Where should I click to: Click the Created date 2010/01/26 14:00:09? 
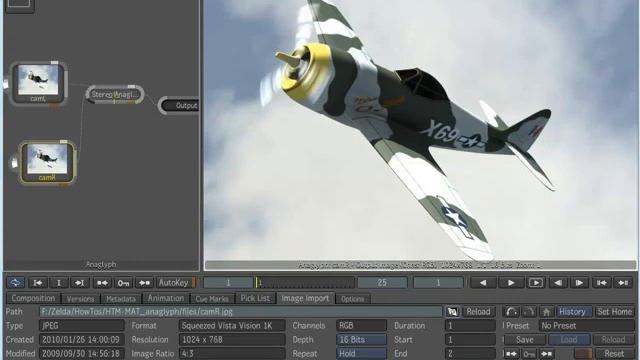coord(82,340)
